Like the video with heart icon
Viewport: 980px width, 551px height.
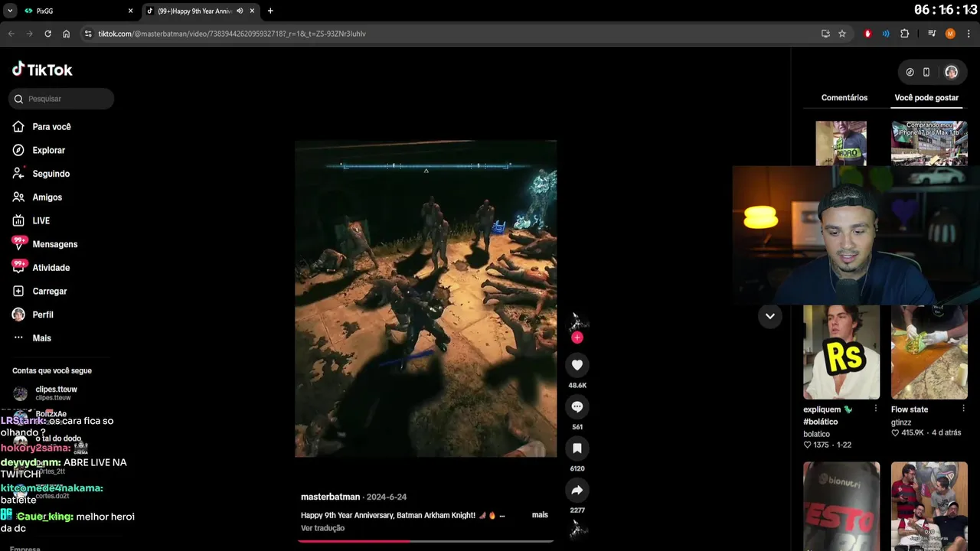click(577, 365)
